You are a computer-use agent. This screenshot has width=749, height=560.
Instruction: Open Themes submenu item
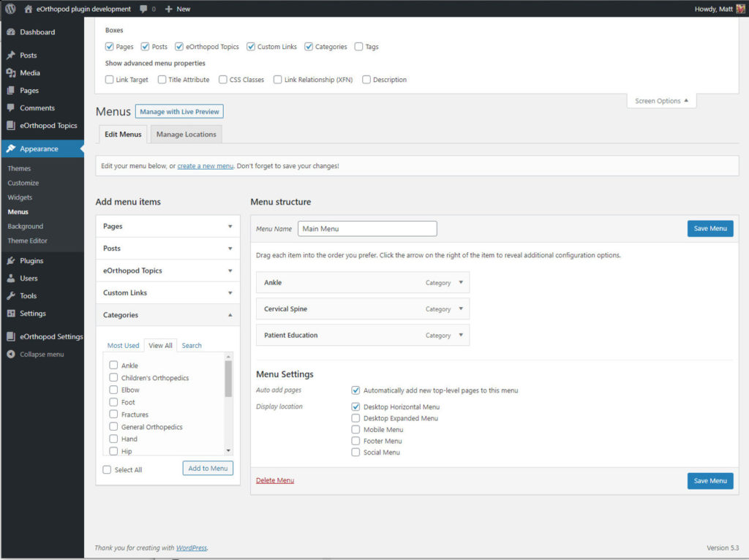pos(19,169)
